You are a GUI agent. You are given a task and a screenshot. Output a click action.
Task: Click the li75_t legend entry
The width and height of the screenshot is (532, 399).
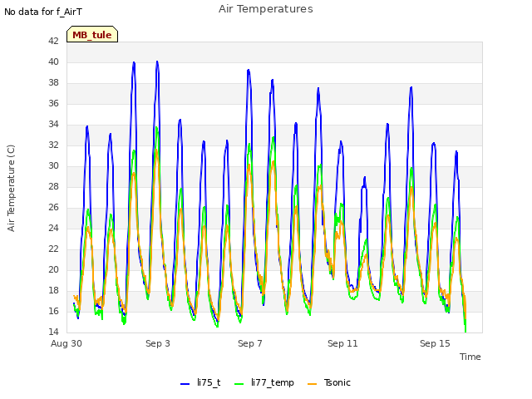(200, 382)
